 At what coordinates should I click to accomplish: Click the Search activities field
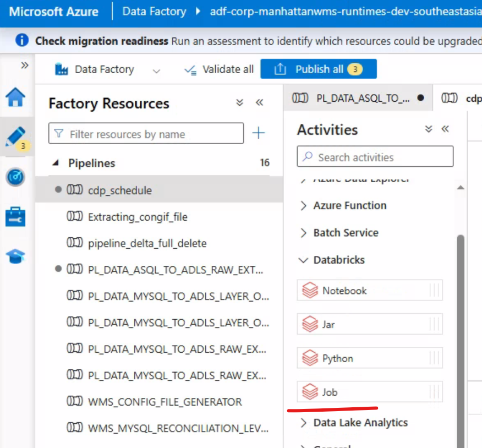point(375,156)
